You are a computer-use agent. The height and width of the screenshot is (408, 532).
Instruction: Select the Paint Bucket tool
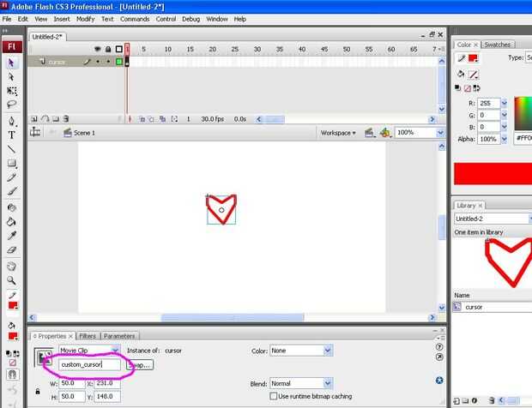[11, 222]
